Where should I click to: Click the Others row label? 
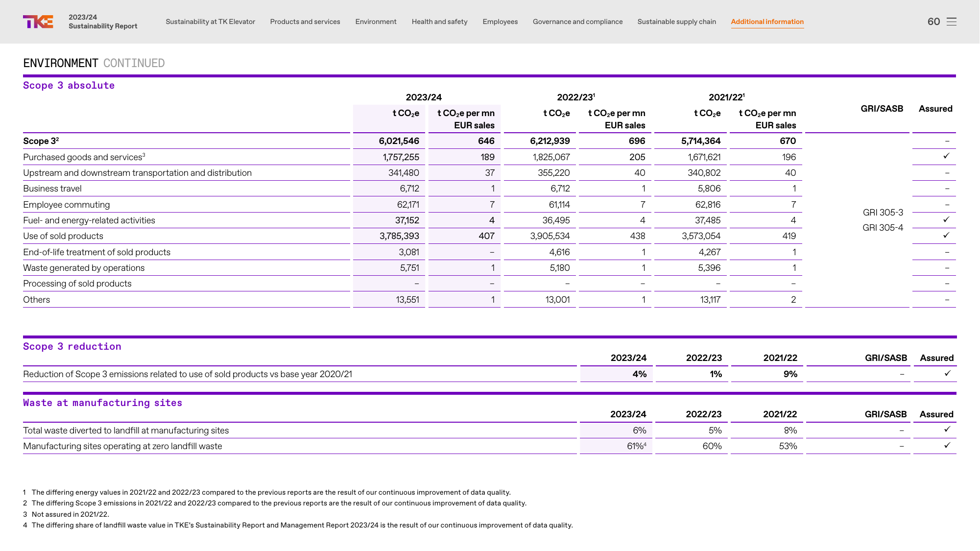click(37, 300)
